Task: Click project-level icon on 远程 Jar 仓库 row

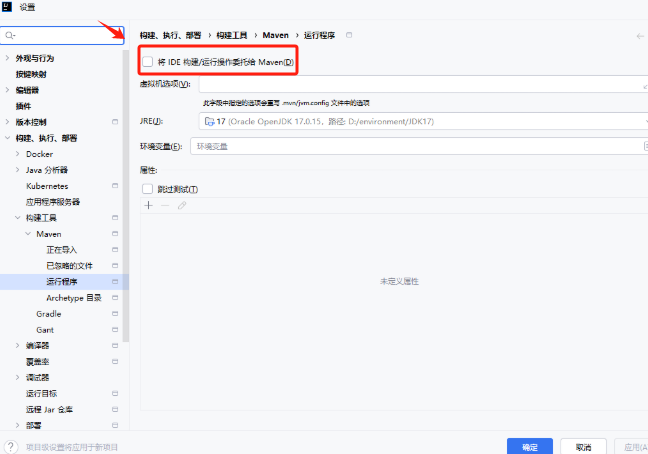Action: coord(115,410)
